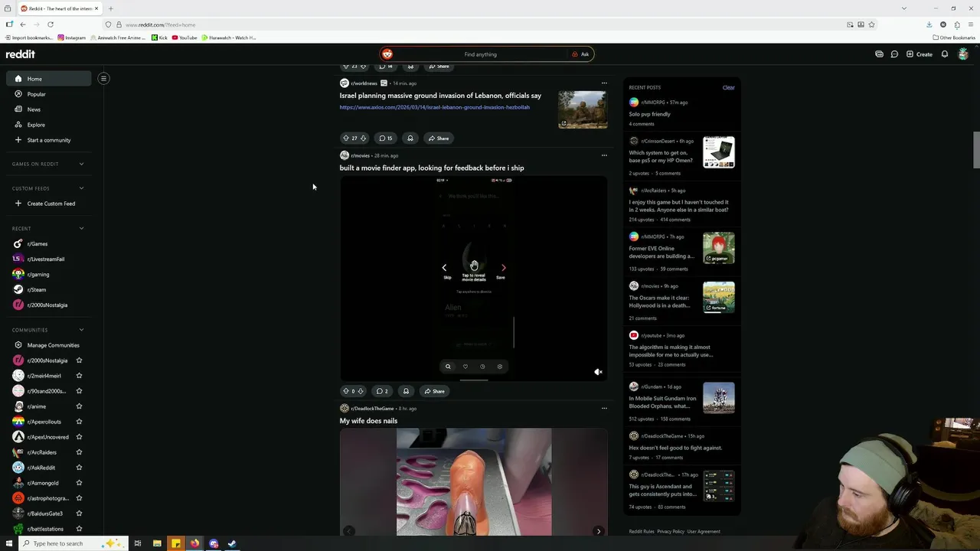This screenshot has width=980, height=551.
Task: Downvote the Israel Lebanon invasion post
Action: pyautogui.click(x=363, y=139)
